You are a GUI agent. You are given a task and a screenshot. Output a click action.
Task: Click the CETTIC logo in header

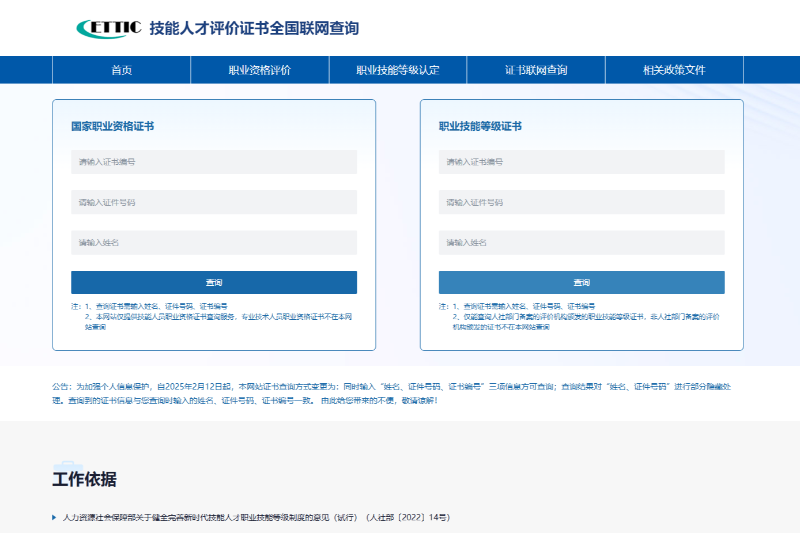click(109, 29)
